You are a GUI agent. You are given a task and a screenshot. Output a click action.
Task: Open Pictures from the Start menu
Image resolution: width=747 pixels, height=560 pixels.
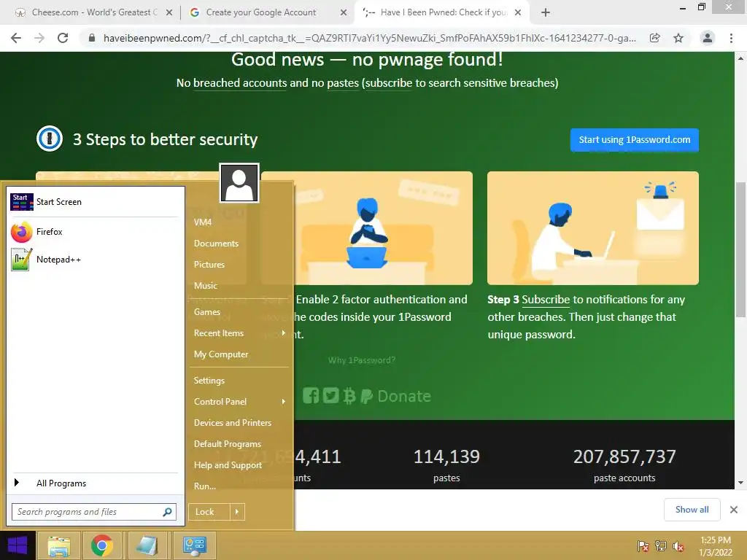(209, 264)
